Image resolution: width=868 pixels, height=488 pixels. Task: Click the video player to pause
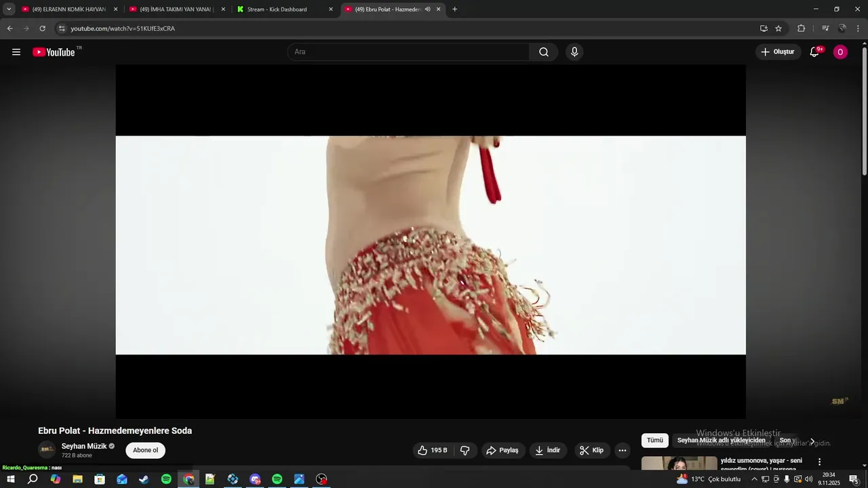pos(431,242)
